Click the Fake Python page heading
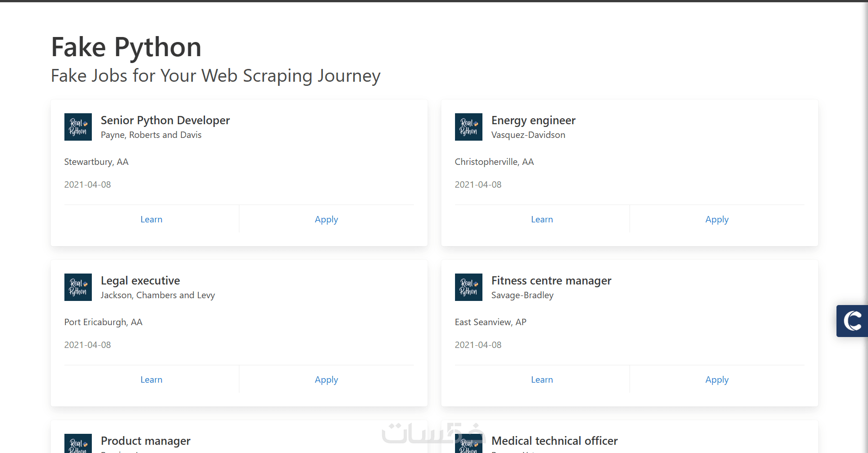This screenshot has height=453, width=868. click(x=126, y=47)
